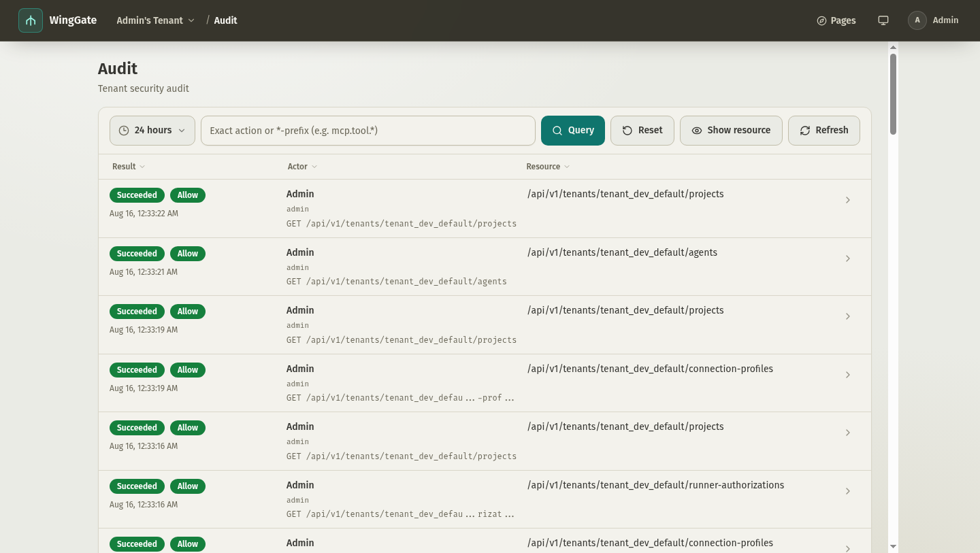Click the WingGate logo icon
Screen dimensions: 980x553
click(x=31, y=20)
